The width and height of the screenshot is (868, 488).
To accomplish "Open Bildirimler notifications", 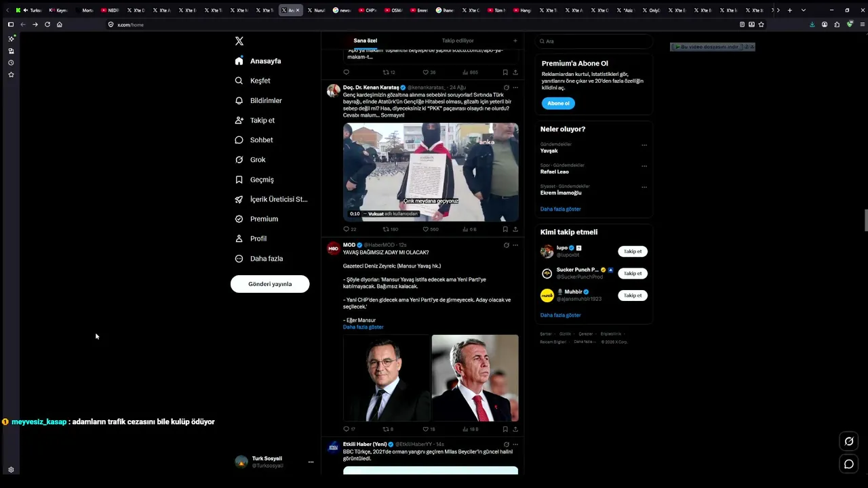I will 258,100.
